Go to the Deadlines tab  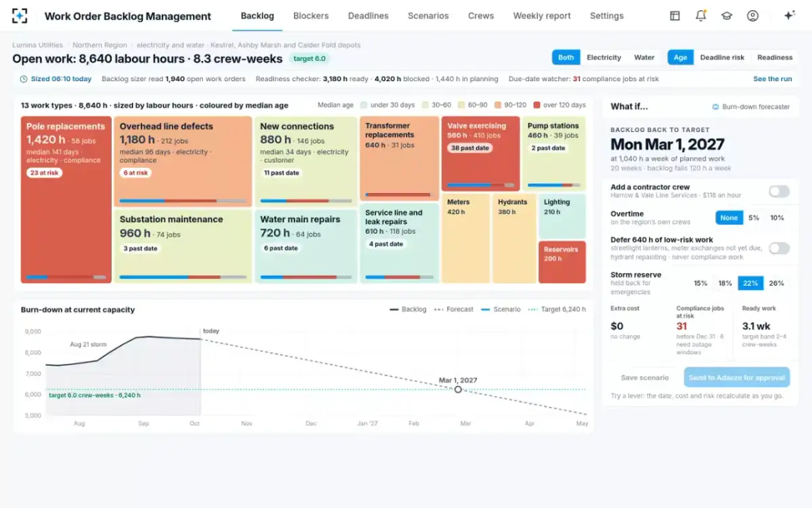pos(368,16)
